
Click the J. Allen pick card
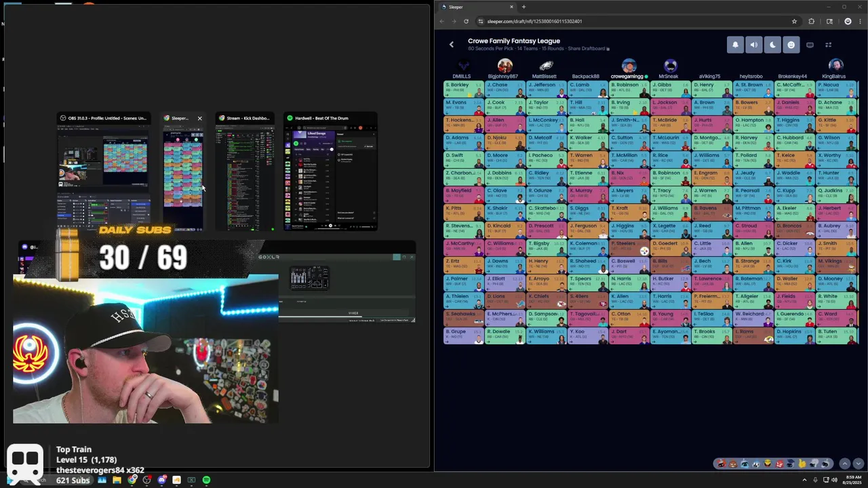point(505,123)
